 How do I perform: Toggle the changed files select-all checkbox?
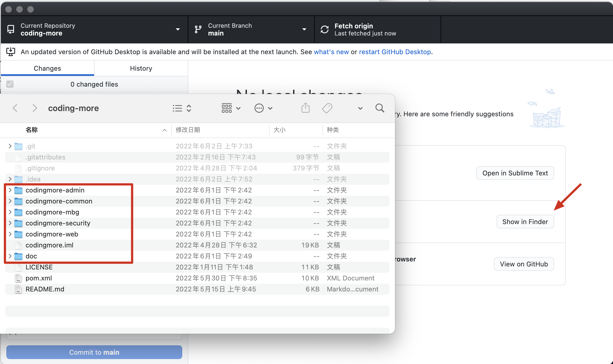point(10,84)
